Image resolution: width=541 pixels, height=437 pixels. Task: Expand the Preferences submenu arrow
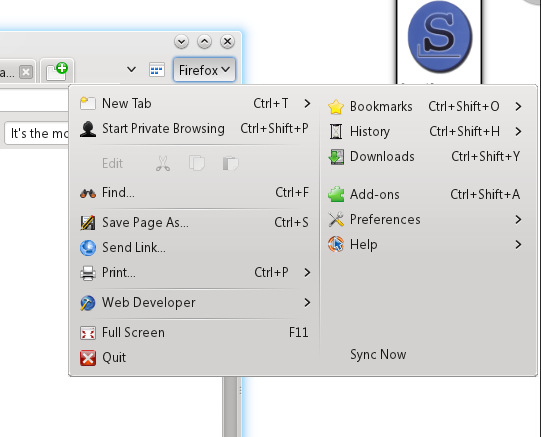518,220
